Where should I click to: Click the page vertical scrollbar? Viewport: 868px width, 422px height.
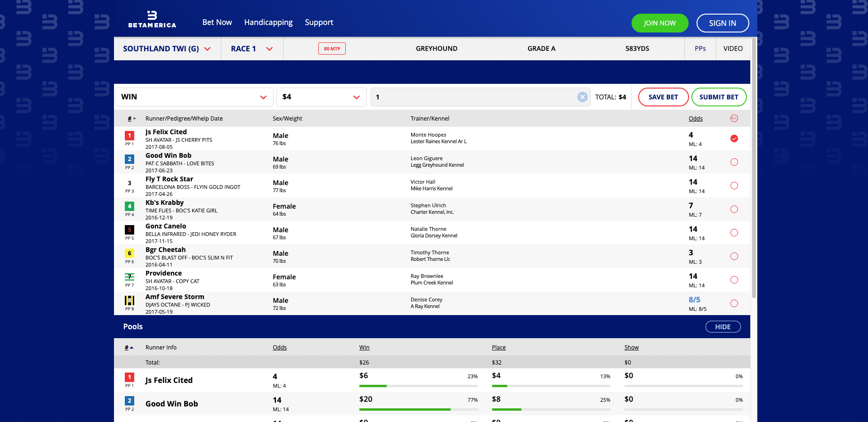[x=754, y=169]
